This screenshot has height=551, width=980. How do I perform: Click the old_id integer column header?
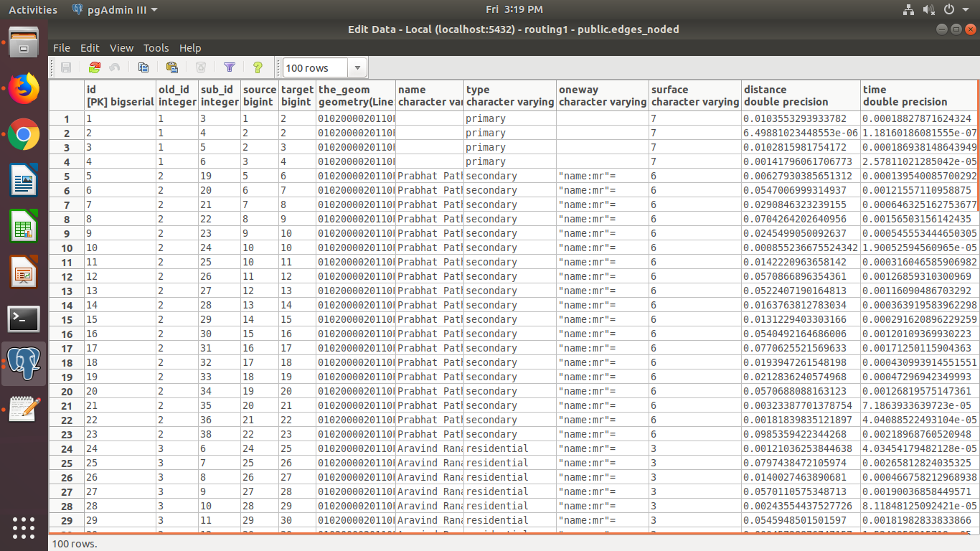point(177,95)
